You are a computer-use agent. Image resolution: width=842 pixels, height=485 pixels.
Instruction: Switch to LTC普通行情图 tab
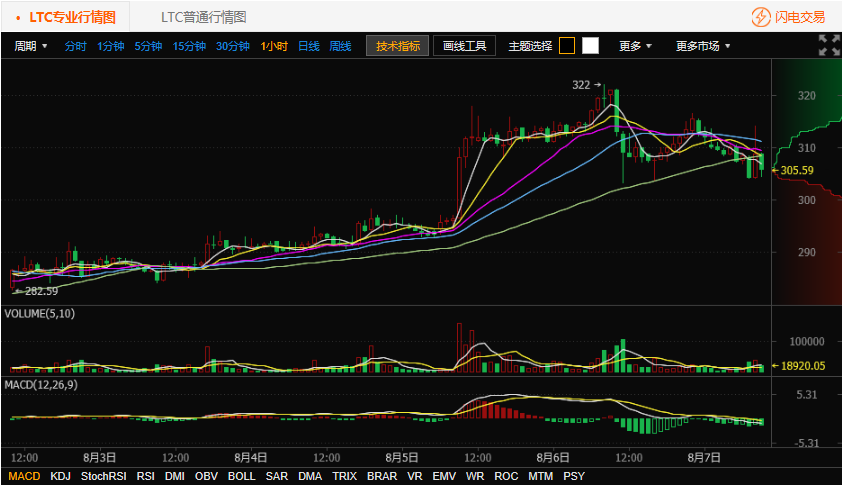pyautogui.click(x=203, y=17)
